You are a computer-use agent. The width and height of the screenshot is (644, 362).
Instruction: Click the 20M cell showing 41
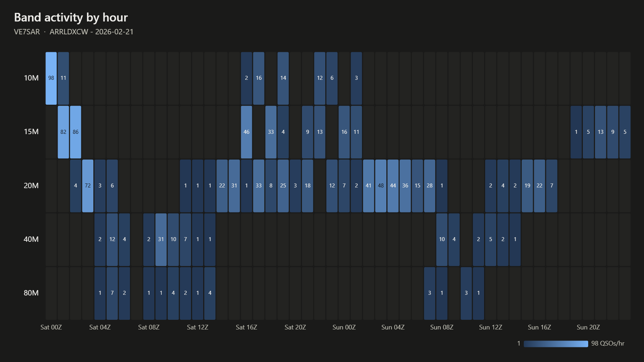click(x=369, y=186)
